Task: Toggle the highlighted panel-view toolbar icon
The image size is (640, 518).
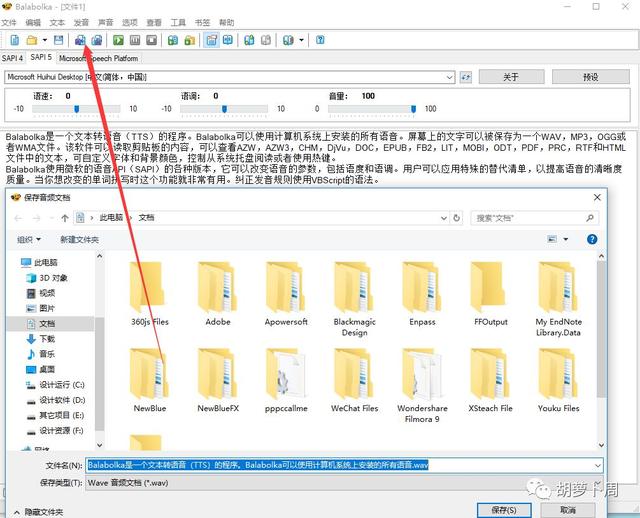Action: (x=211, y=40)
